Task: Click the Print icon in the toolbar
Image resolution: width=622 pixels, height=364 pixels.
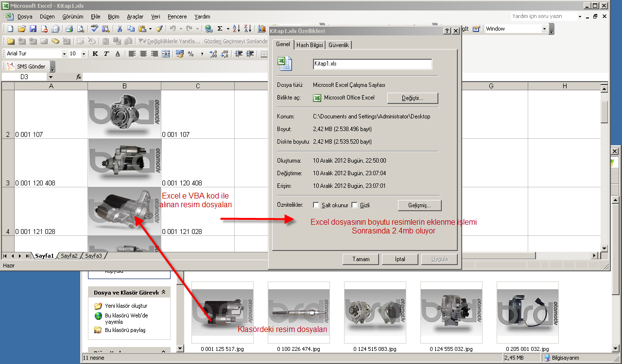Action: 69,29
